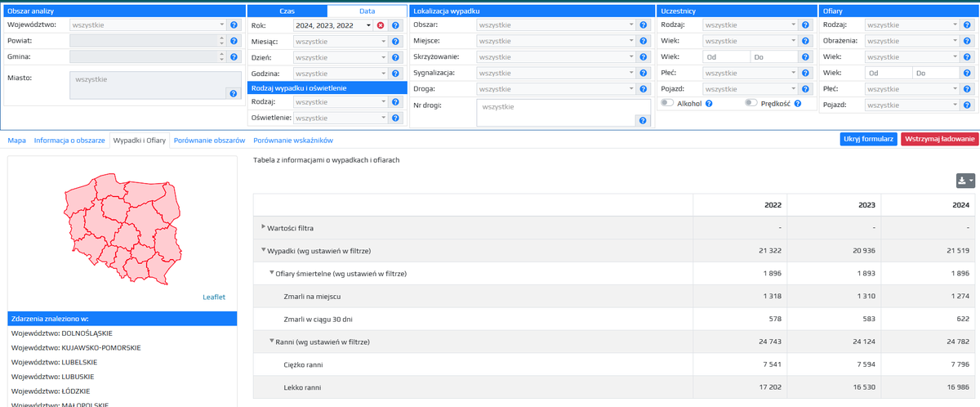Click the Ukryj formularz button
980x407 pixels.
pyautogui.click(x=869, y=139)
